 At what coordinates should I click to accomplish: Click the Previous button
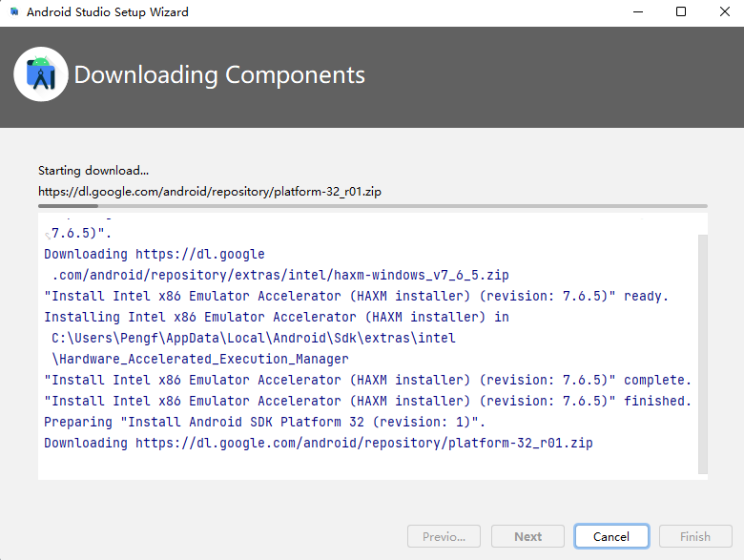[444, 536]
